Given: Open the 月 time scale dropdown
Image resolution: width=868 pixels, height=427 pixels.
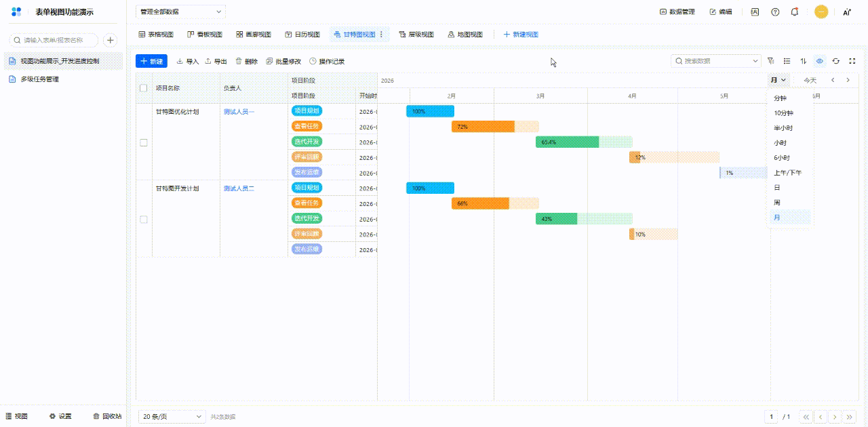Looking at the screenshot, I should [x=778, y=80].
